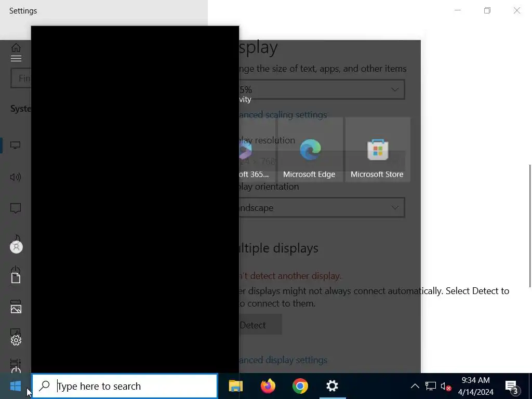The width and height of the screenshot is (532, 399).
Task: Open Advanced display settings link
Action: click(x=283, y=360)
